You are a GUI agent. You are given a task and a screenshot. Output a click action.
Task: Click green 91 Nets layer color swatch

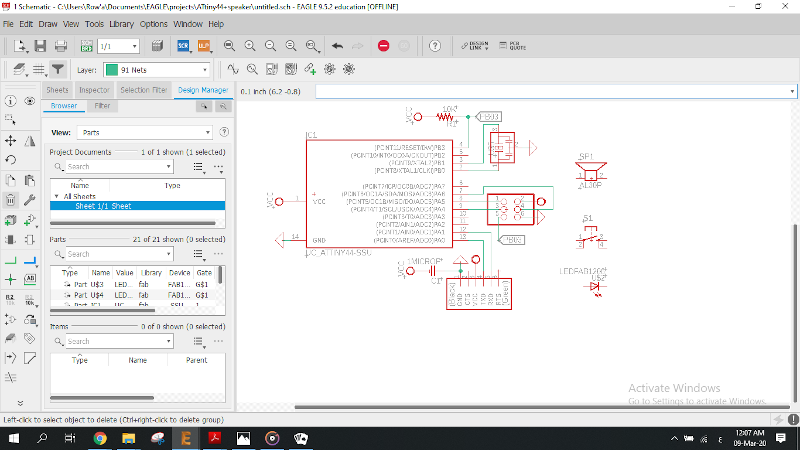(112, 70)
